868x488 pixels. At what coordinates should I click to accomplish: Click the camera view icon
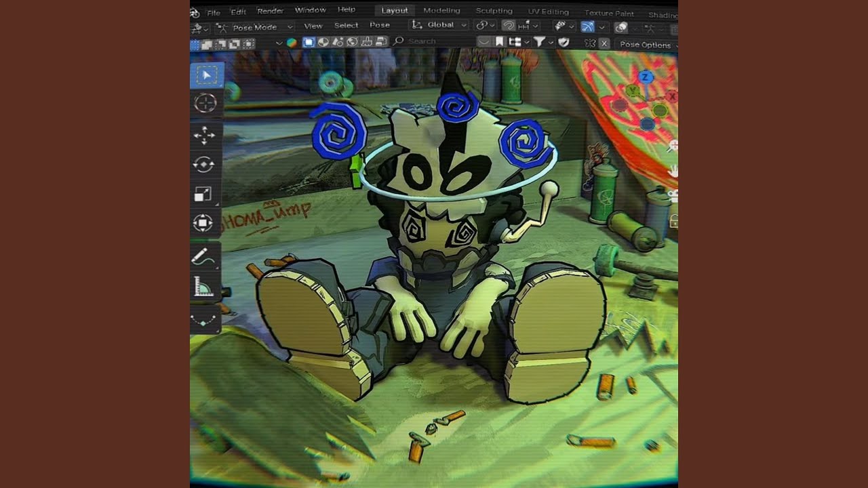(x=674, y=196)
